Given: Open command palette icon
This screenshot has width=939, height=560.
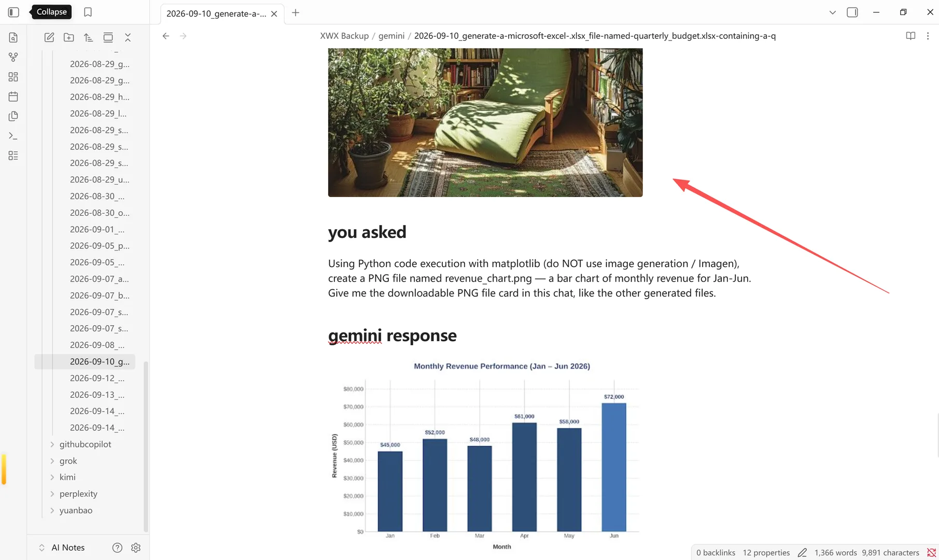Looking at the screenshot, I should [x=13, y=136].
